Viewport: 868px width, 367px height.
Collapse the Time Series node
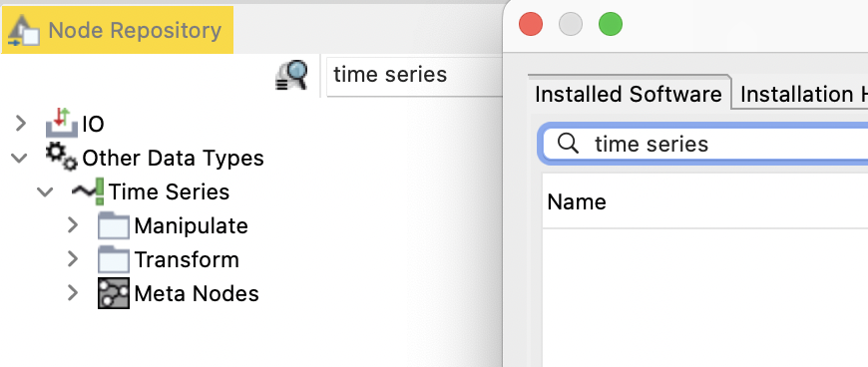(x=45, y=192)
